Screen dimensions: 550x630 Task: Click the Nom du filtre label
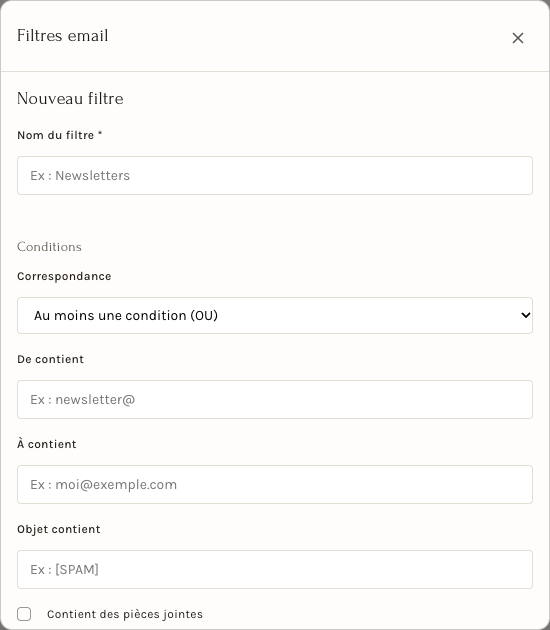pyautogui.click(x=60, y=135)
